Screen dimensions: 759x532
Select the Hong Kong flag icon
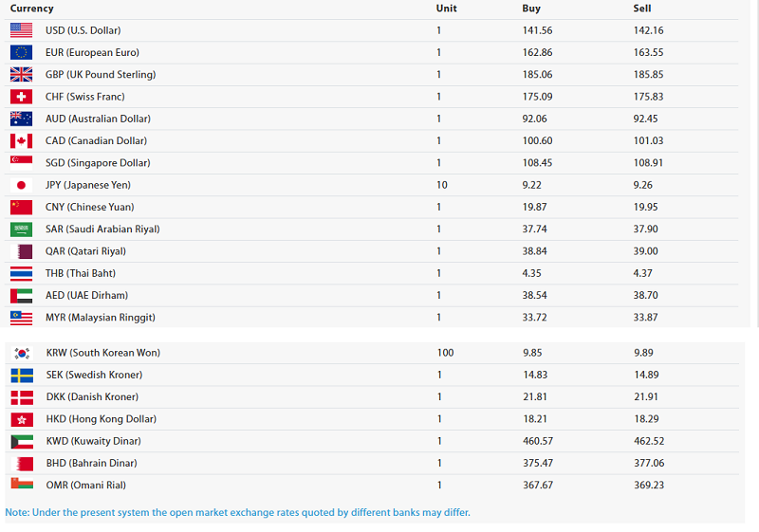(x=21, y=419)
